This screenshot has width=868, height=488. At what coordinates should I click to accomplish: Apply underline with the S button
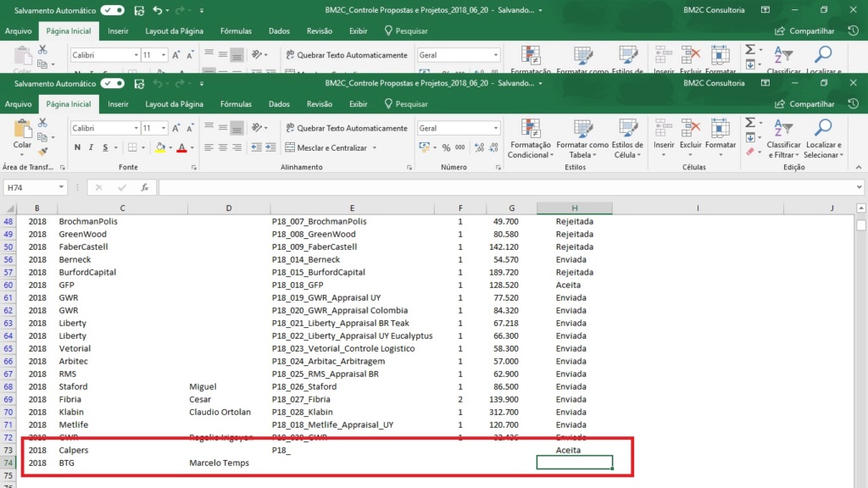(105, 147)
